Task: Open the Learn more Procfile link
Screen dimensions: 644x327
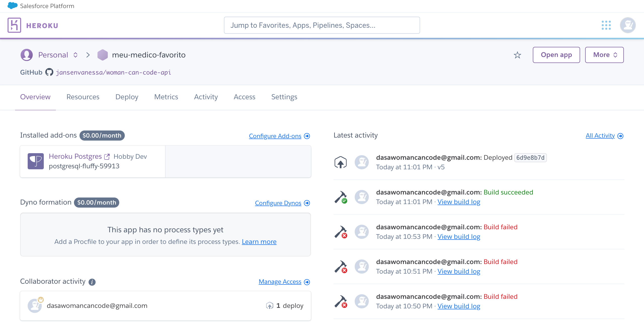Action: point(259,242)
